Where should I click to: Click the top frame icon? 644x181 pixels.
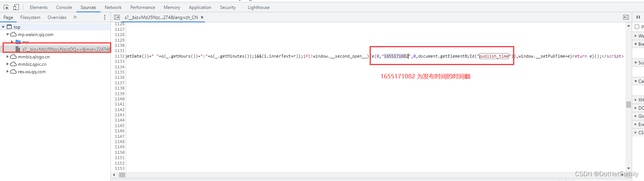coord(9,27)
